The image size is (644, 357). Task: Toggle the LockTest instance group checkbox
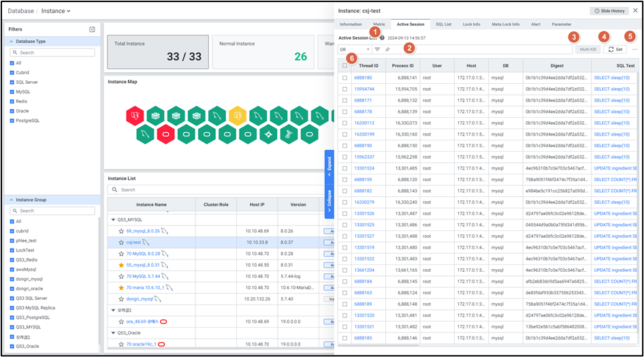pyautogui.click(x=12, y=250)
